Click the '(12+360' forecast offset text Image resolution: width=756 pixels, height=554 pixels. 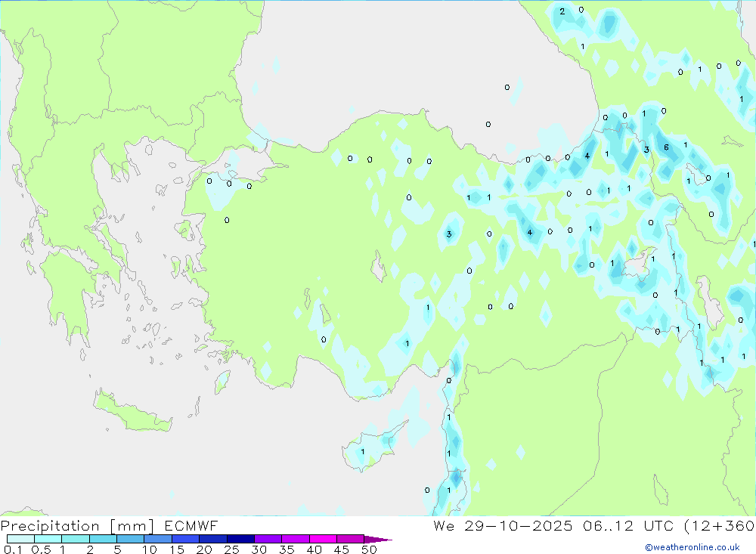coord(719,526)
